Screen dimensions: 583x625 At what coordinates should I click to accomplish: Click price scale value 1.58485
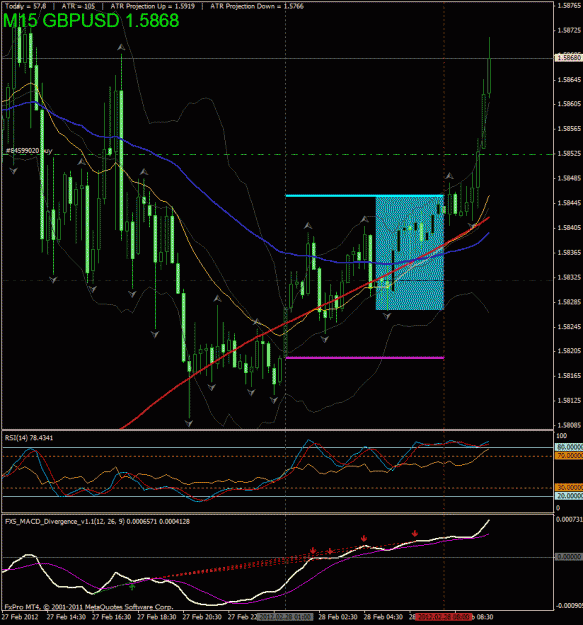tap(569, 178)
